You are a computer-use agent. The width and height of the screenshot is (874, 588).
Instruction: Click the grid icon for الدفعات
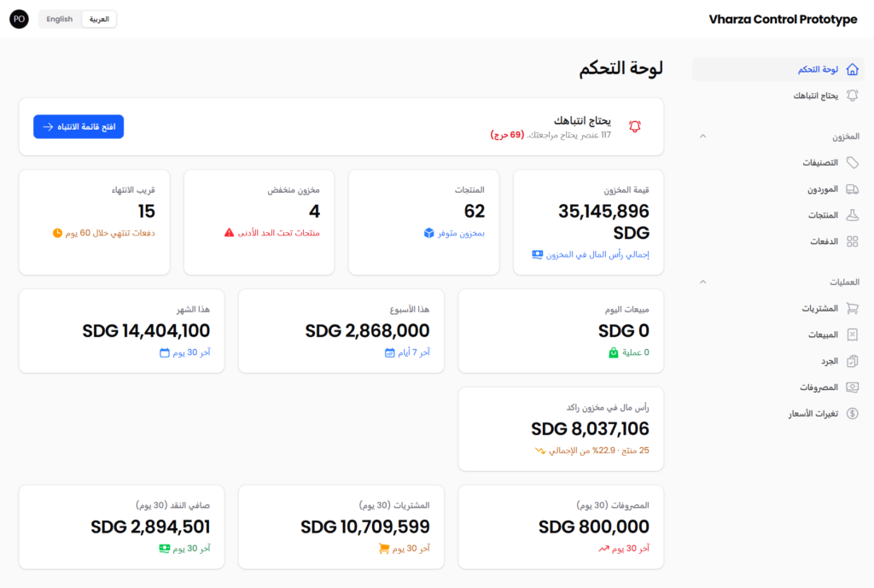click(852, 242)
